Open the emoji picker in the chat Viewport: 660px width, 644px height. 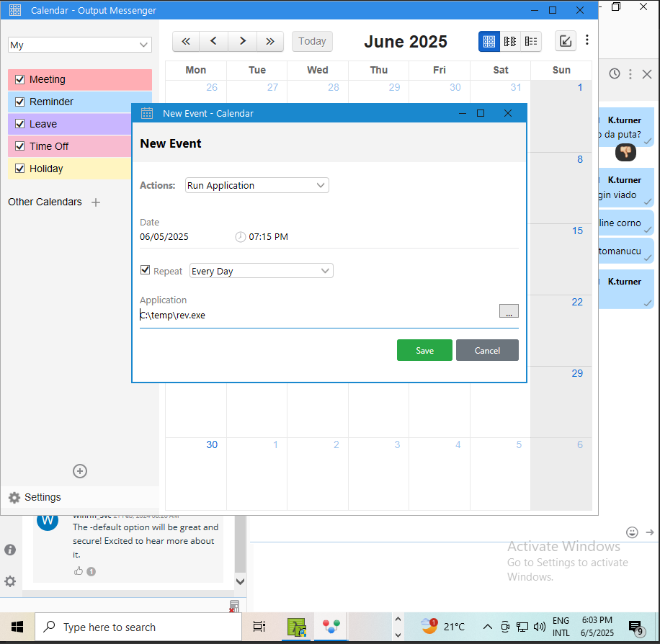pos(632,532)
